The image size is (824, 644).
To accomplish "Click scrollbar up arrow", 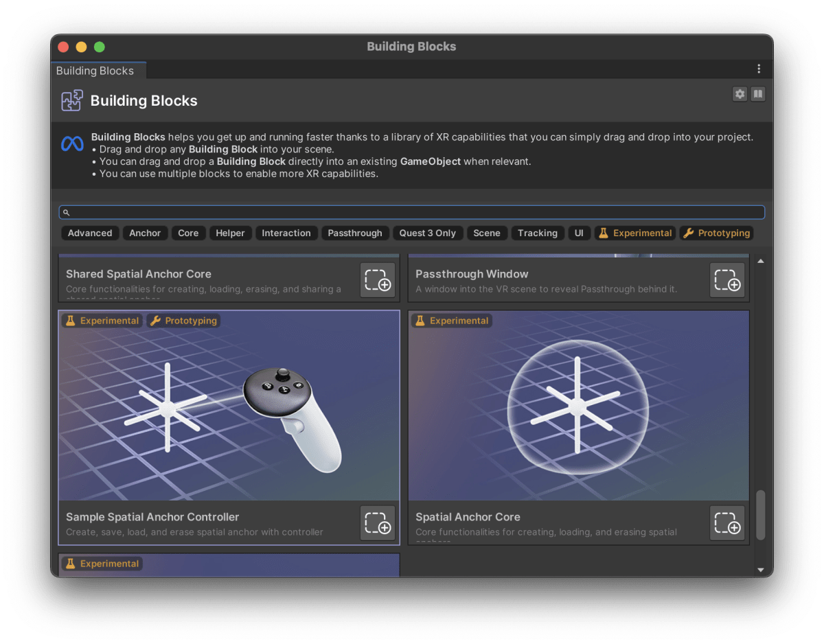I will pyautogui.click(x=760, y=262).
